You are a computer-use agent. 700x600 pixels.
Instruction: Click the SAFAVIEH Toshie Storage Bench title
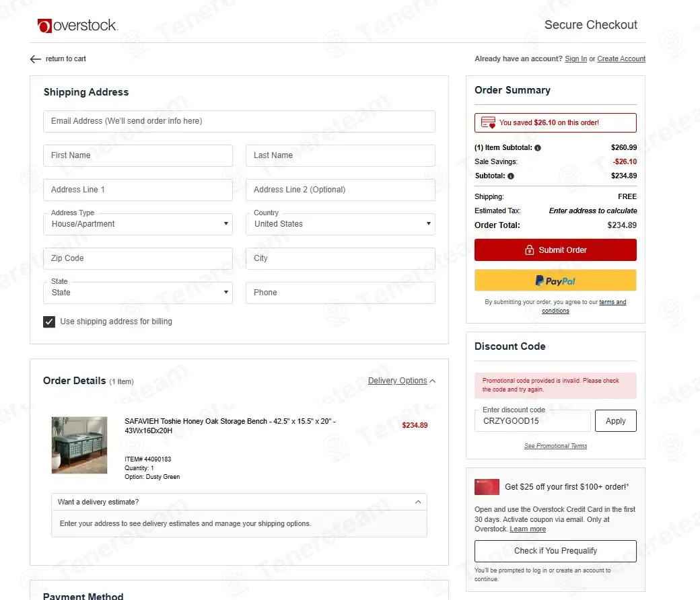point(230,426)
